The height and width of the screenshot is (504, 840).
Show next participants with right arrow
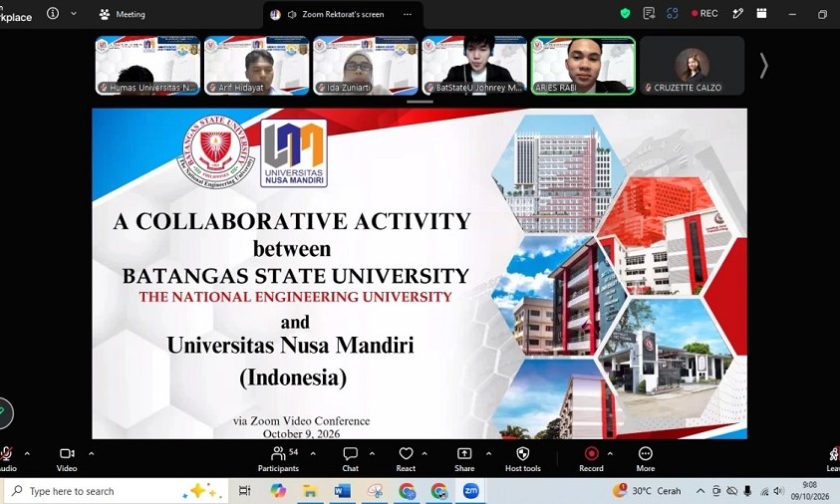[764, 66]
